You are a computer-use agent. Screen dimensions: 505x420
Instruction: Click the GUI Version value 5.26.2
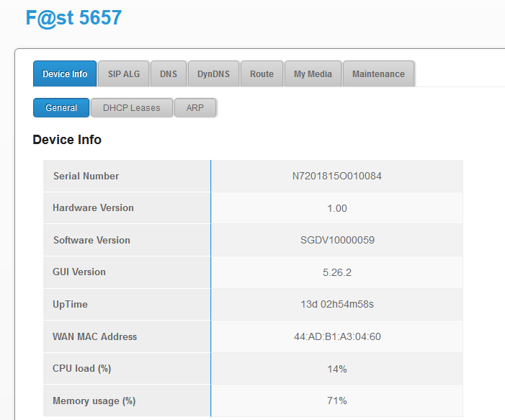[x=336, y=272]
